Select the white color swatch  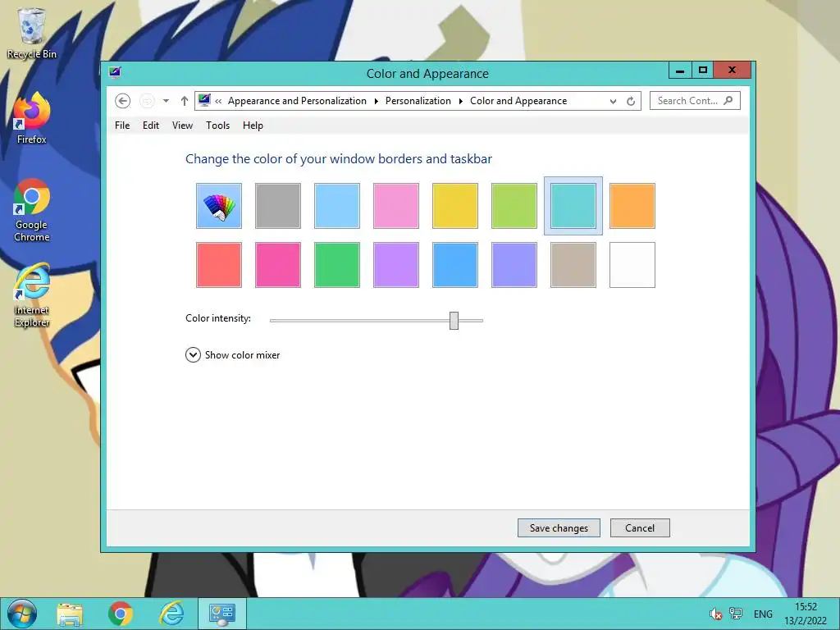(x=632, y=265)
